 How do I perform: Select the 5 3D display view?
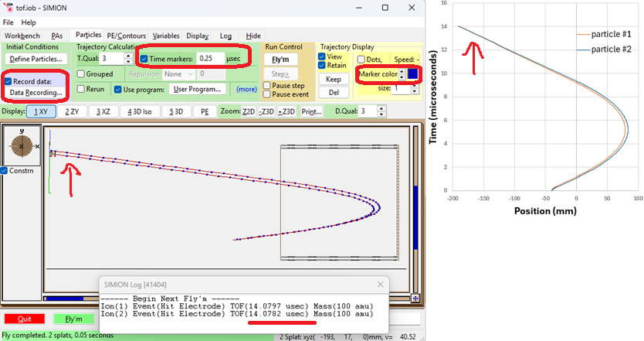click(x=176, y=111)
